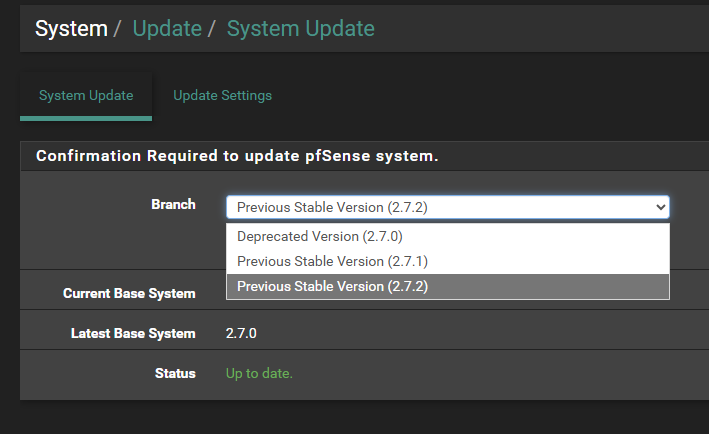Click the Status row label
This screenshot has height=434, width=709.
(x=175, y=373)
